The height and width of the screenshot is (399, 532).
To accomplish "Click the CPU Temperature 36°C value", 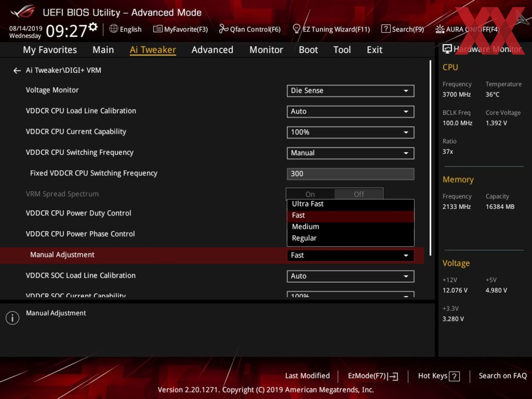I will [492, 94].
